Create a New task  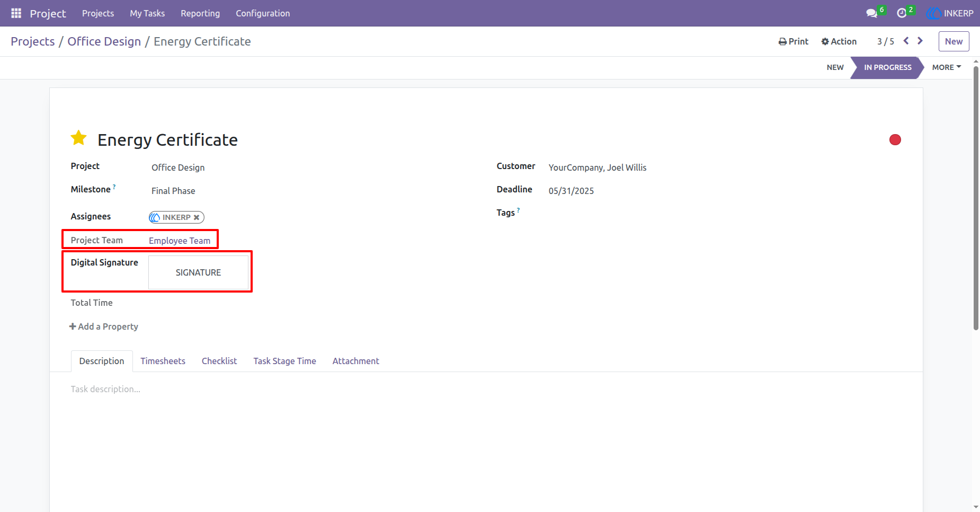pyautogui.click(x=954, y=41)
